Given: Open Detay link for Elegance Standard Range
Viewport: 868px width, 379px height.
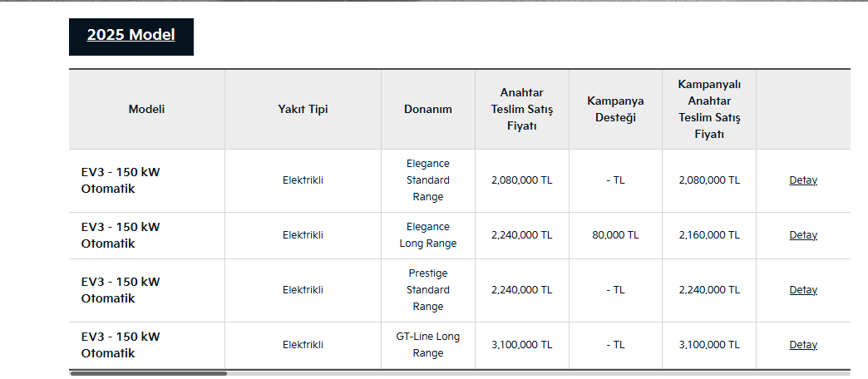Looking at the screenshot, I should (803, 180).
